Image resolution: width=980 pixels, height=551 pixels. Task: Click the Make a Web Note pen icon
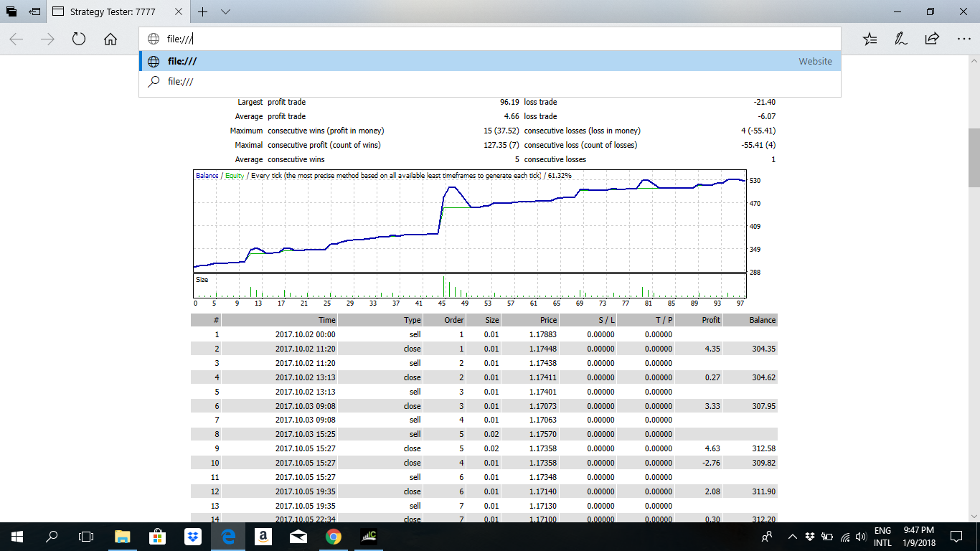[900, 39]
